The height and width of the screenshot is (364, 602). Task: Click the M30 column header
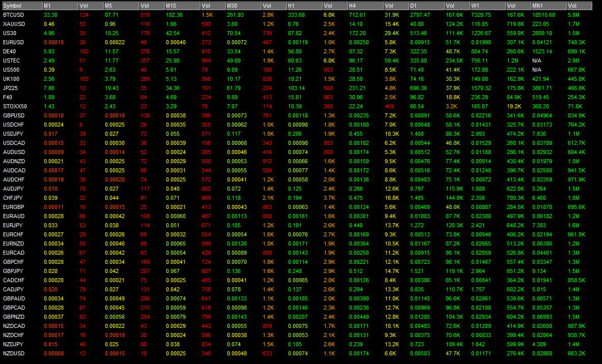pyautogui.click(x=243, y=6)
